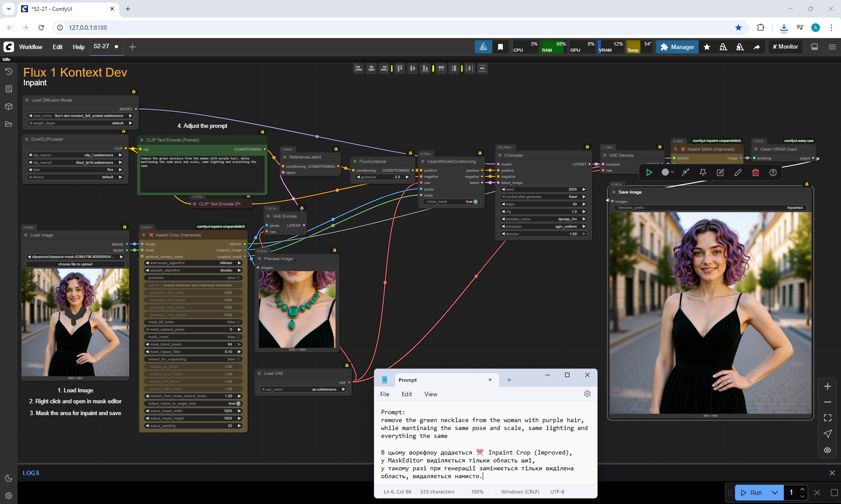Screen dimensions: 841x504
Task: Click choose file to upload button
Action: pyautogui.click(x=75, y=264)
